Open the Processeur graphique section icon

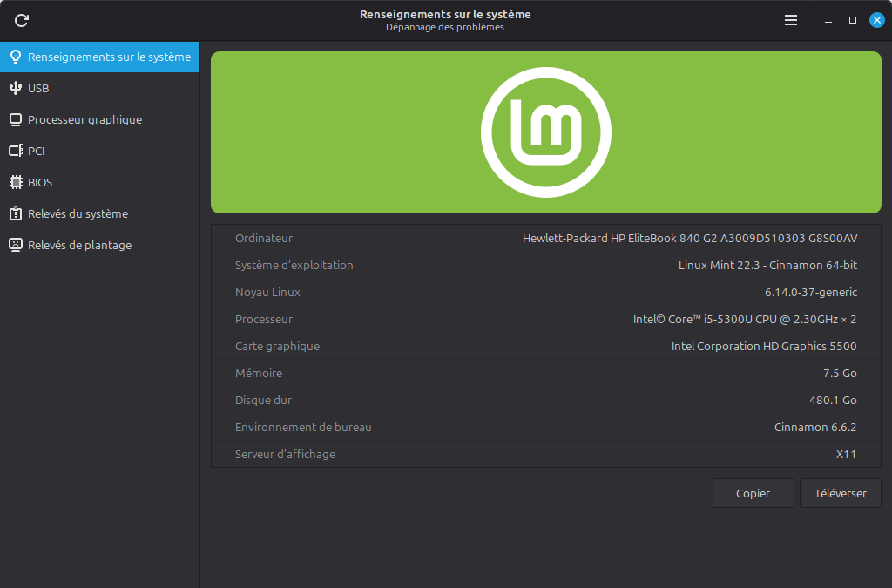click(x=15, y=119)
